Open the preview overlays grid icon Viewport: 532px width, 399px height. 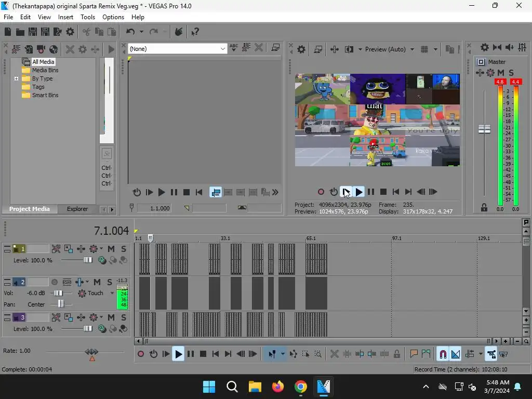[x=424, y=49]
